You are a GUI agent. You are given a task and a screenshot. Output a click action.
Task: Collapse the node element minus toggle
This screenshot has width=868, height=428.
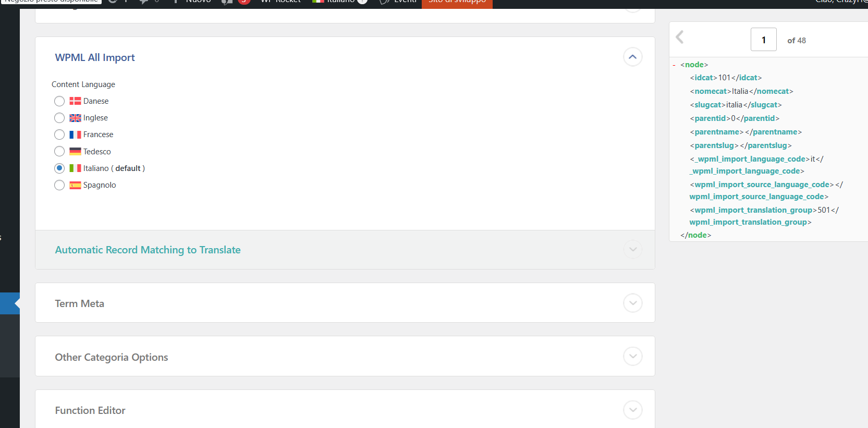tap(674, 65)
